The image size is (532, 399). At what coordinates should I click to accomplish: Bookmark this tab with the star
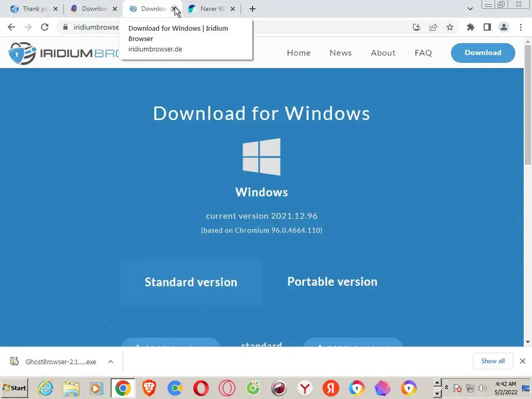(x=450, y=27)
